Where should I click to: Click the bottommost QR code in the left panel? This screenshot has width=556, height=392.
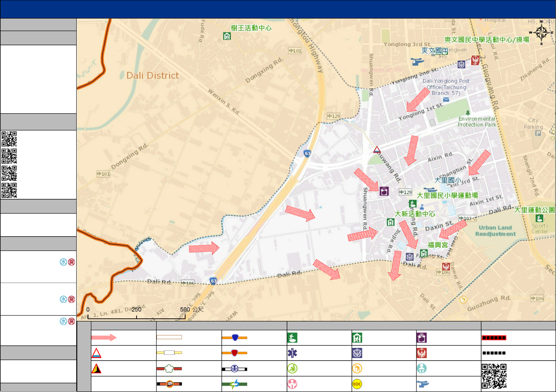9,191
